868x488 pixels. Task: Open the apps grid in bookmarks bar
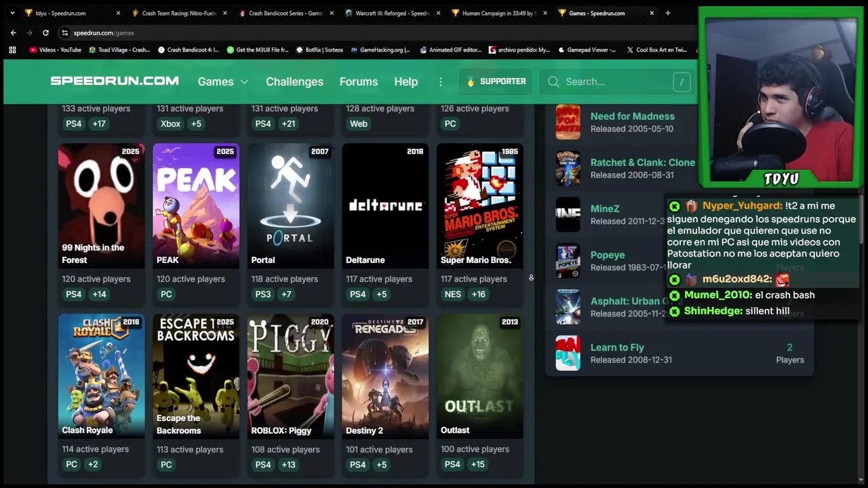pos(12,49)
